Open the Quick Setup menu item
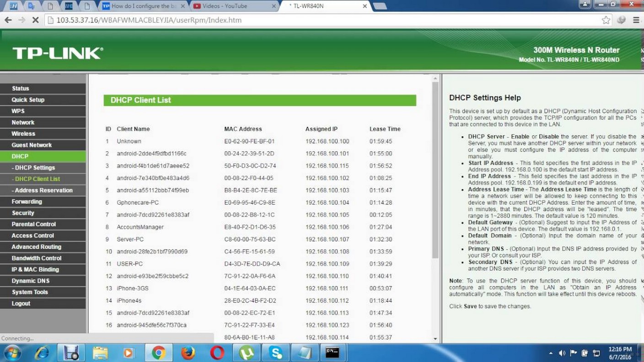This screenshot has height=362, width=644. tap(43, 100)
